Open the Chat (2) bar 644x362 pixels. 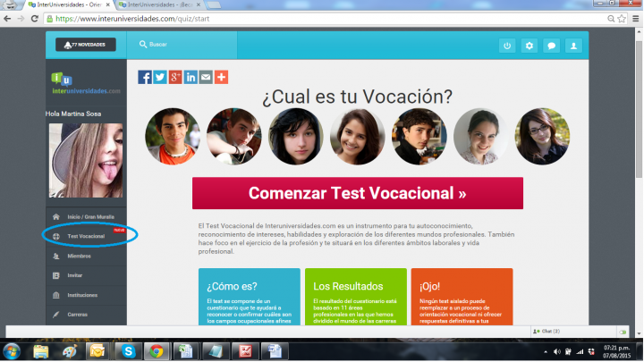tap(572, 332)
